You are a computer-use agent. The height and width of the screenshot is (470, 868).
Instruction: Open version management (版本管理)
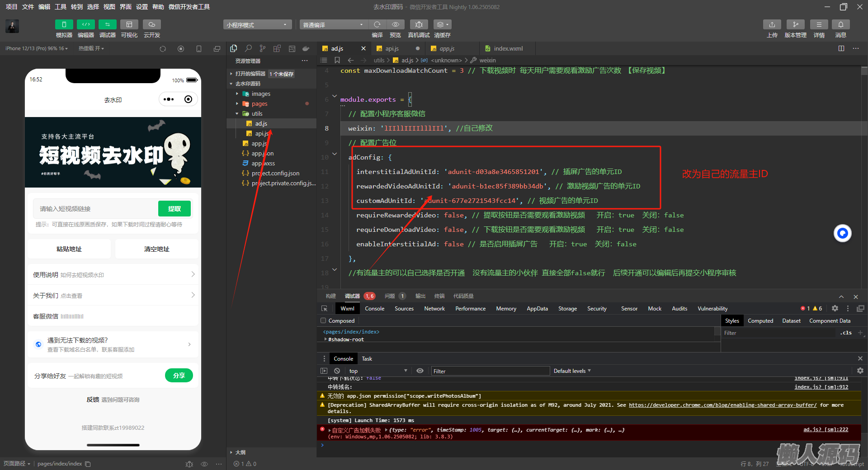coord(795,25)
